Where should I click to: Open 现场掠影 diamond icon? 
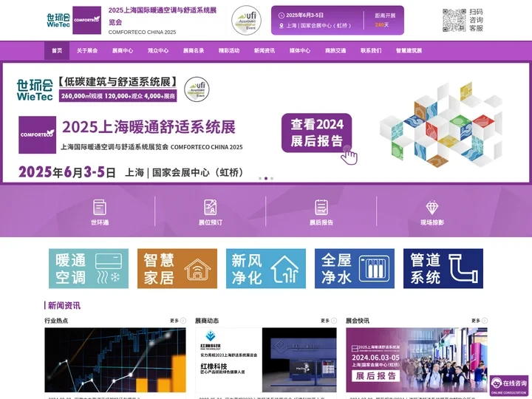pos(432,208)
